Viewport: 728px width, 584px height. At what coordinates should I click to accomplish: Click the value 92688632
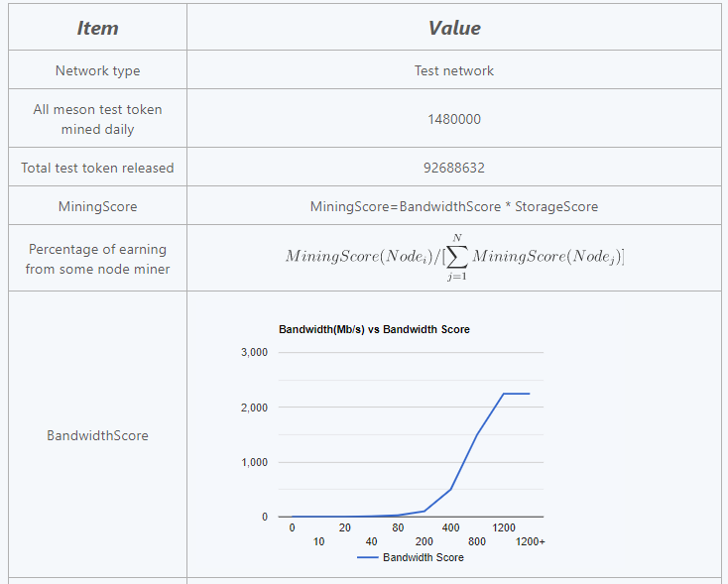453,168
